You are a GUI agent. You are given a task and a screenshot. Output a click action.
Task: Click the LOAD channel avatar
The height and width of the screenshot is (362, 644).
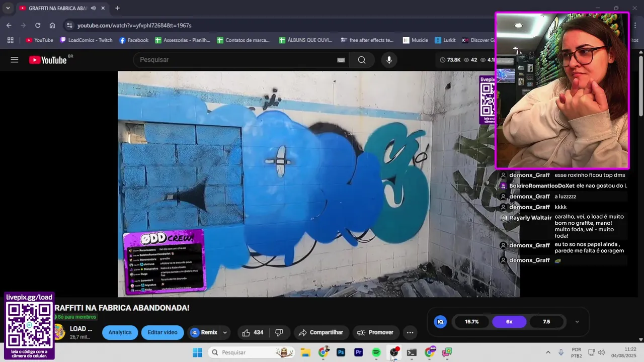[x=60, y=332]
